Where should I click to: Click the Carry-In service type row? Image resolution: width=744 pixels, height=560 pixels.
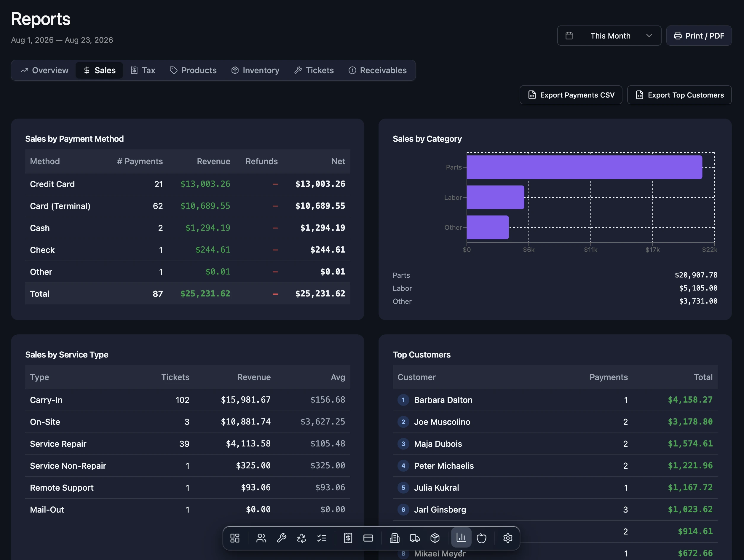(188, 400)
